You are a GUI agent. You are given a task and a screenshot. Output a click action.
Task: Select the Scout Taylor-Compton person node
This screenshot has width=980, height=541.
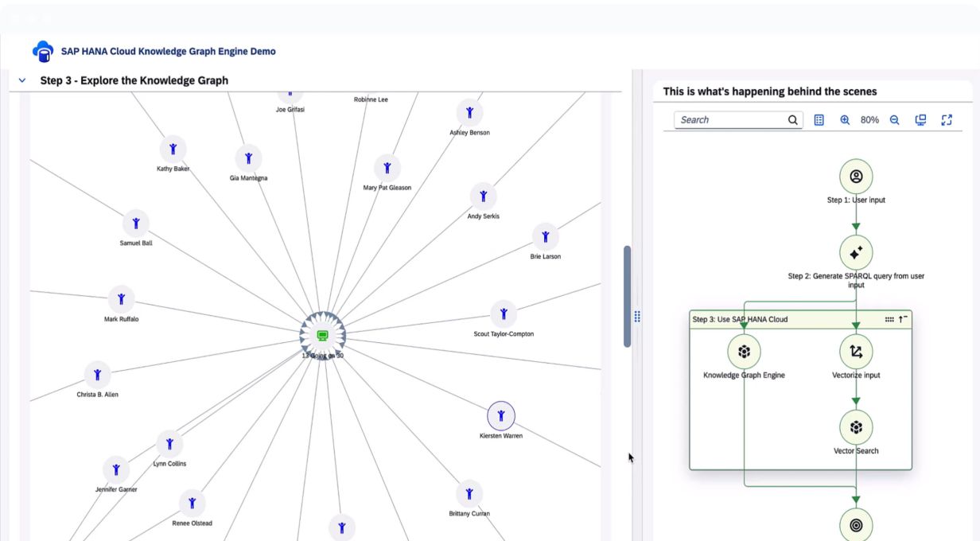(504, 313)
